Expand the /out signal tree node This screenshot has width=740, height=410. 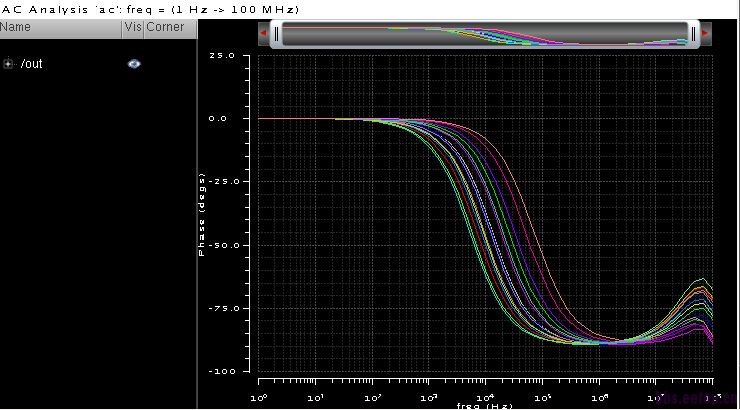click(x=8, y=64)
